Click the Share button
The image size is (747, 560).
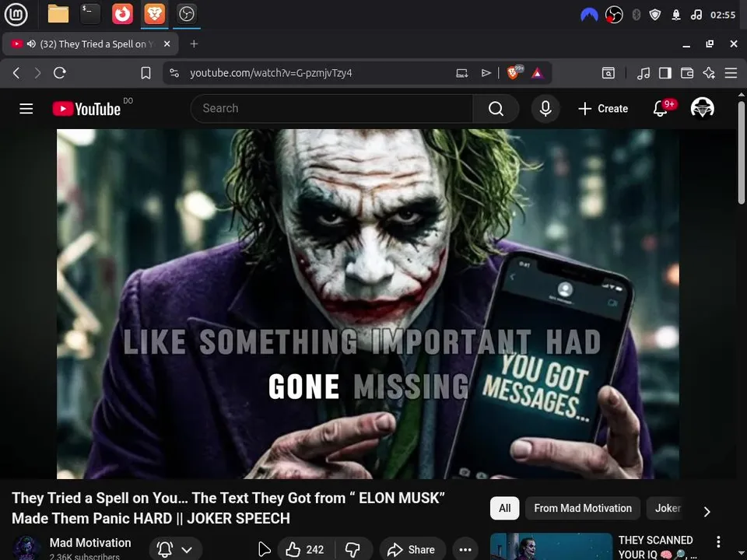tap(412, 550)
